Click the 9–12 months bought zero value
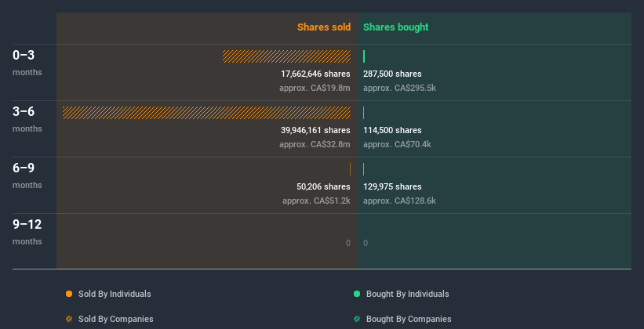This screenshot has width=644, height=329. (x=366, y=243)
